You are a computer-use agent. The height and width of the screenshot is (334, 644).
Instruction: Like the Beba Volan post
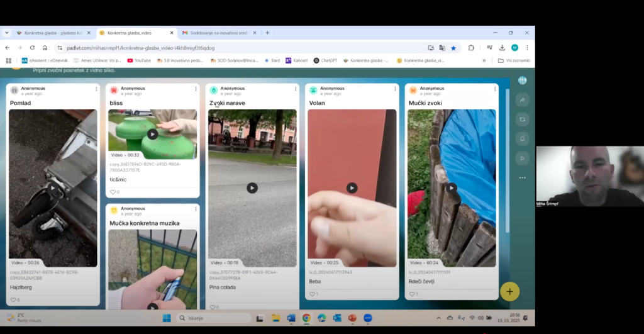pos(312,294)
